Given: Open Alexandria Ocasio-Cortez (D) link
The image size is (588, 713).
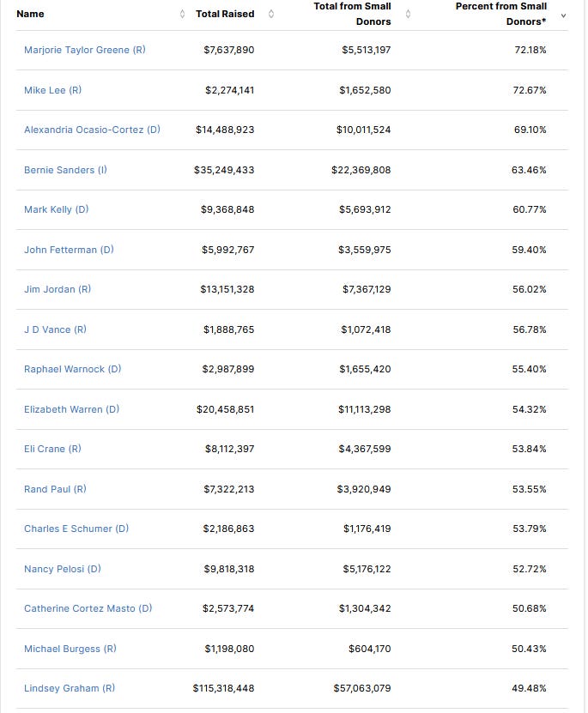Looking at the screenshot, I should tap(93, 130).
